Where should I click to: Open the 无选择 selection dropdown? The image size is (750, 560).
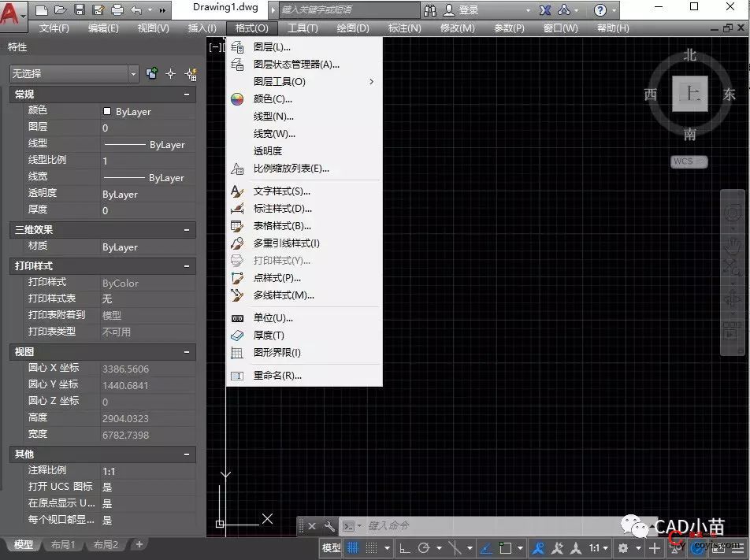[74, 74]
